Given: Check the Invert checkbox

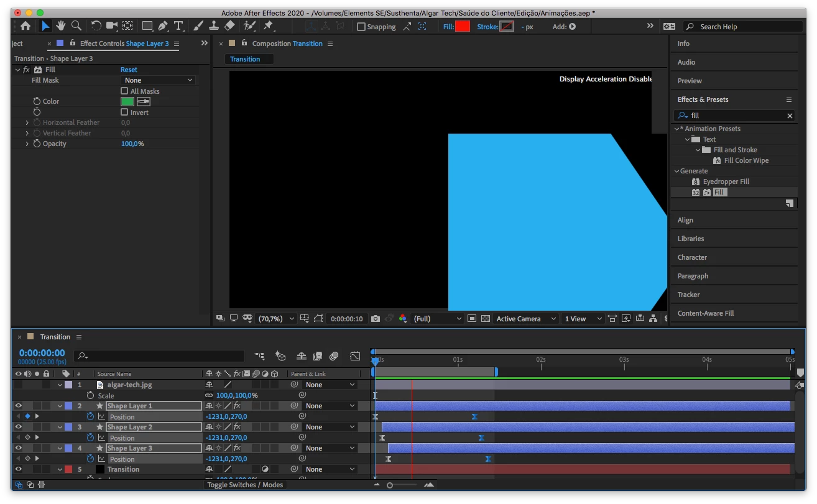Looking at the screenshot, I should click(x=124, y=112).
